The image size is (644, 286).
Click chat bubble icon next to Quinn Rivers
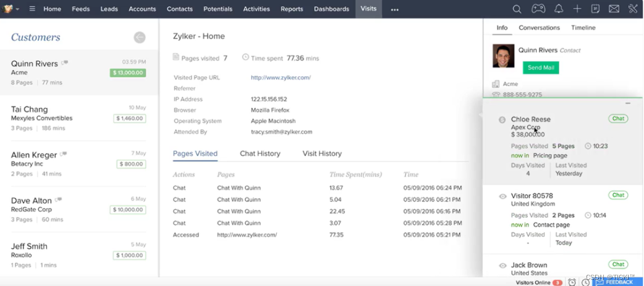[x=64, y=63]
